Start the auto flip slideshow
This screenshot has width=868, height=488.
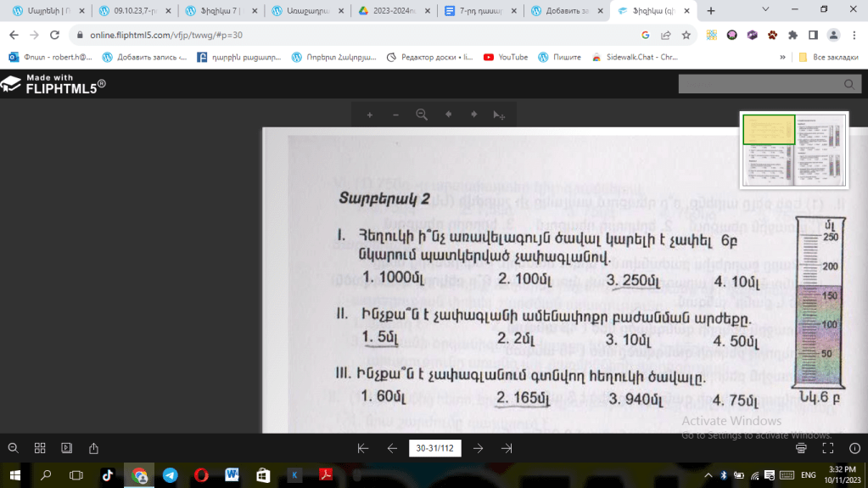point(67,448)
